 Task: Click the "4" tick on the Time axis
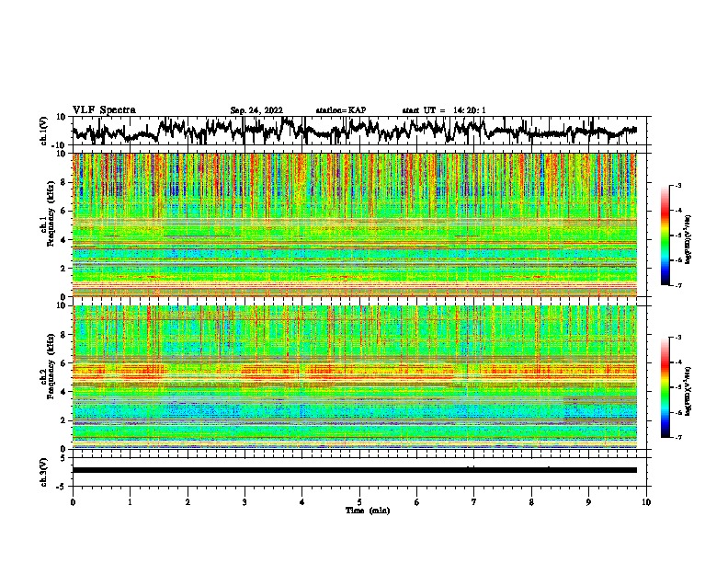[x=302, y=502]
